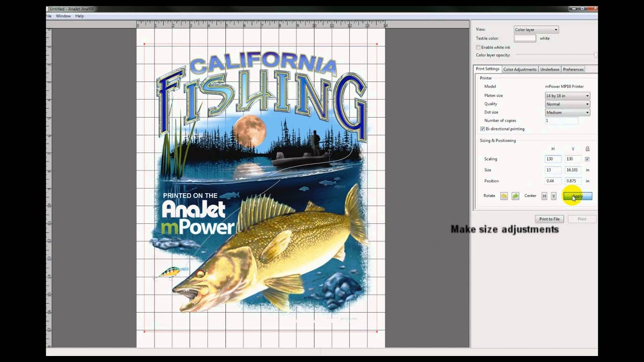Switch to the Preferences tab
This screenshot has height=362, width=644.
coord(573,69)
